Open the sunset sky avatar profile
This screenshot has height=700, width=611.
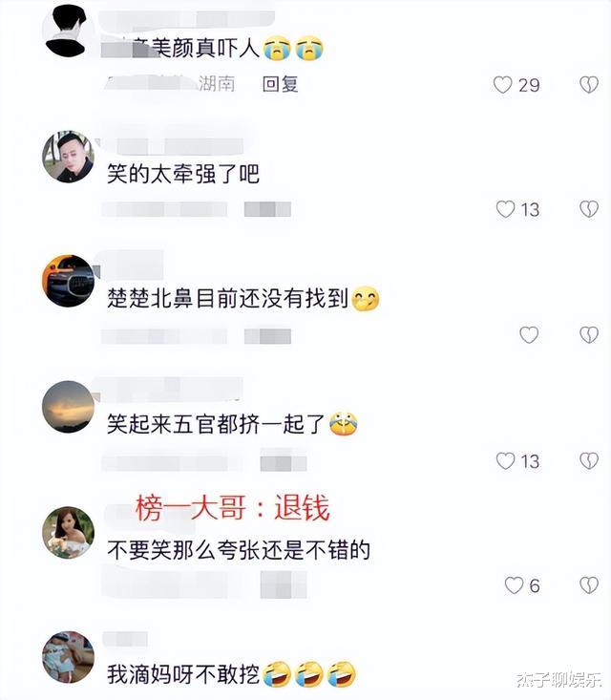click(68, 407)
